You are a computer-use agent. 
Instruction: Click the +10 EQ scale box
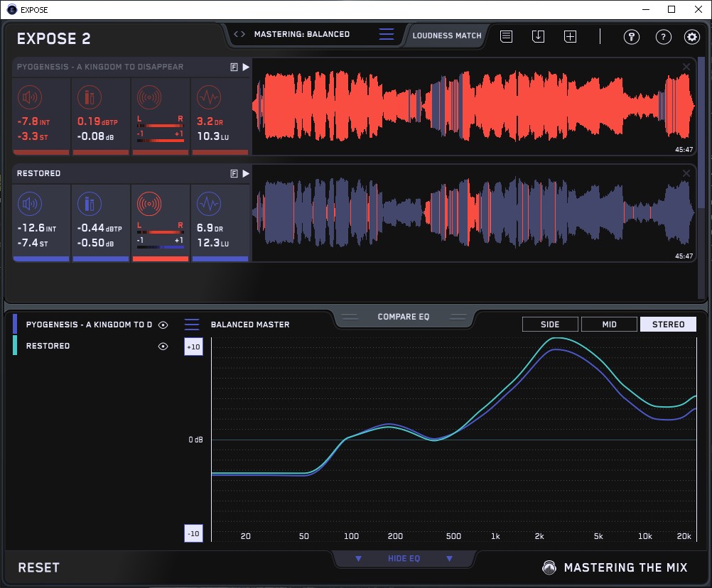click(x=193, y=347)
